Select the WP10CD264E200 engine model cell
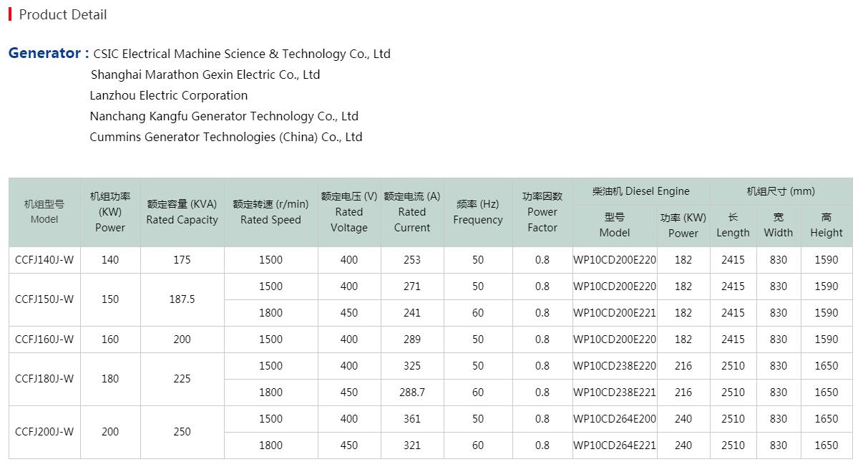Screen dimensions: 868x472 pos(615,419)
